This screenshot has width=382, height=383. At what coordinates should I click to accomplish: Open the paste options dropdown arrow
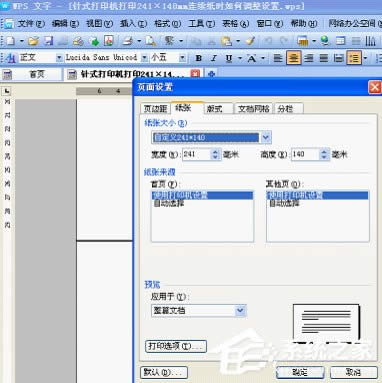tap(238, 41)
